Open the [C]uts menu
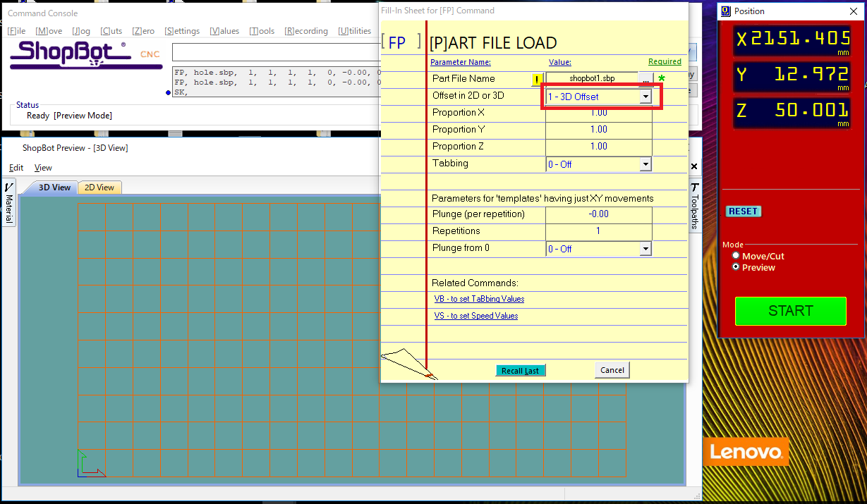The image size is (867, 504). (111, 31)
